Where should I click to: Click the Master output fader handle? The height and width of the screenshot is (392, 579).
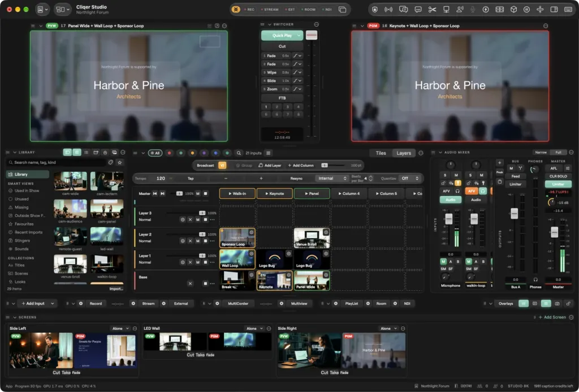pyautogui.click(x=554, y=232)
